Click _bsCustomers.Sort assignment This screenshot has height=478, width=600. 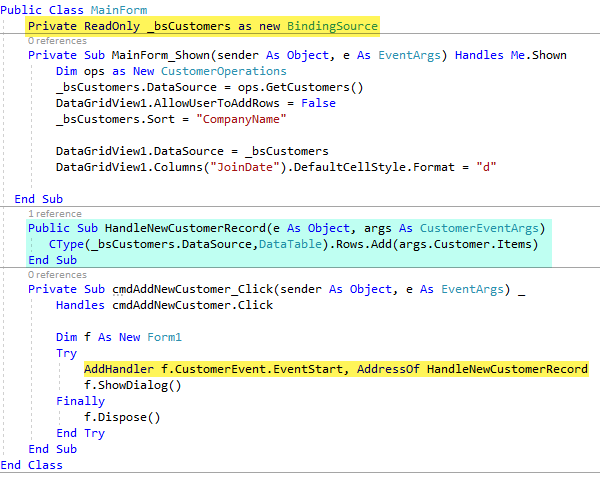pyautogui.click(x=171, y=120)
